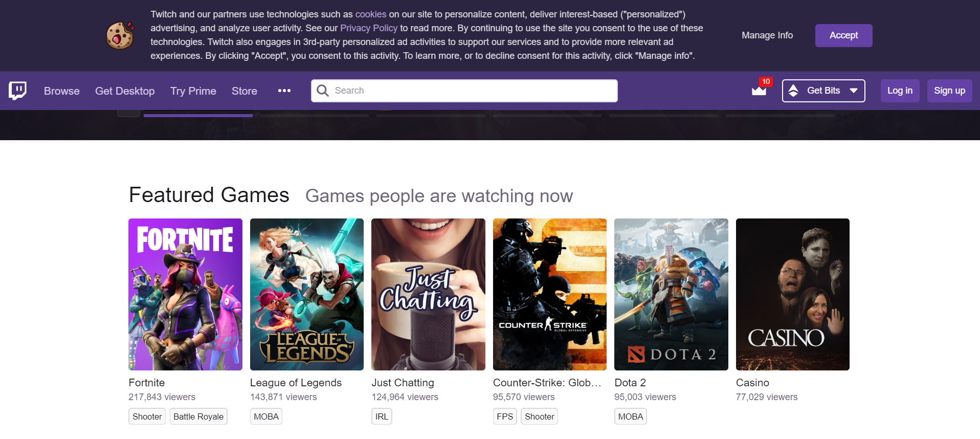Click the Accept cookies button
980x439 pixels.
tap(844, 35)
